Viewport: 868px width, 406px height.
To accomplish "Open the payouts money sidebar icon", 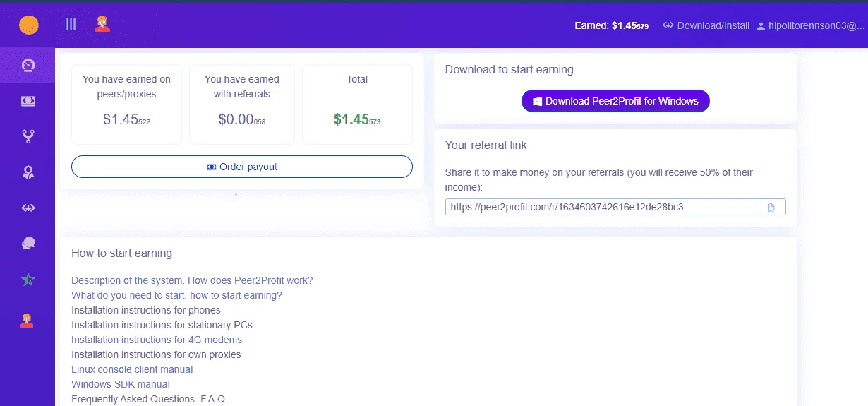I will point(28,101).
